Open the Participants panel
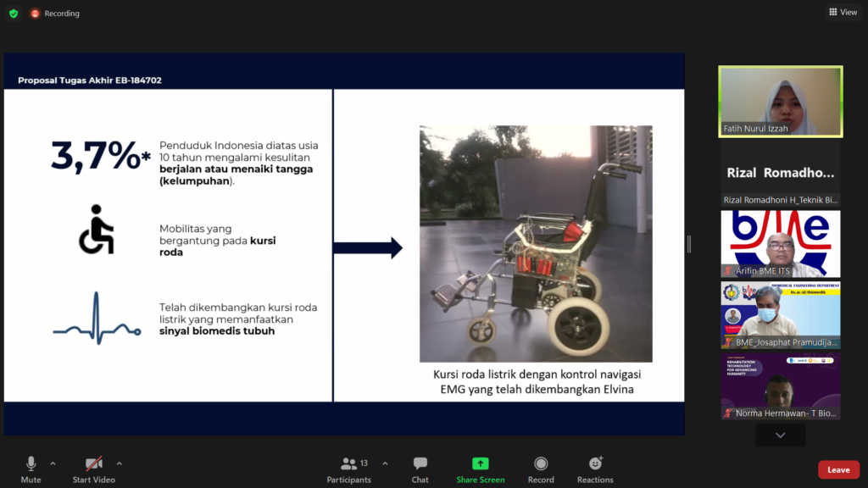The image size is (868, 488). pos(348,469)
